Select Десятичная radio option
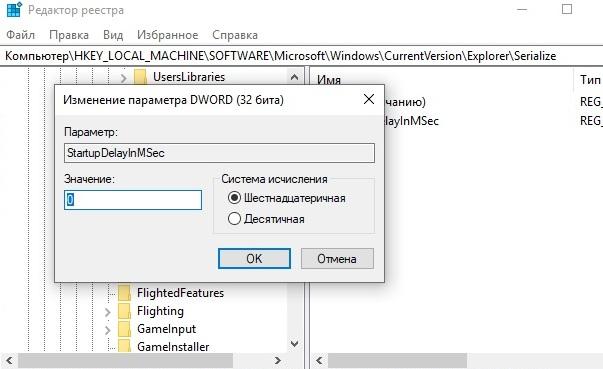This screenshot has width=603, height=369. [267, 219]
